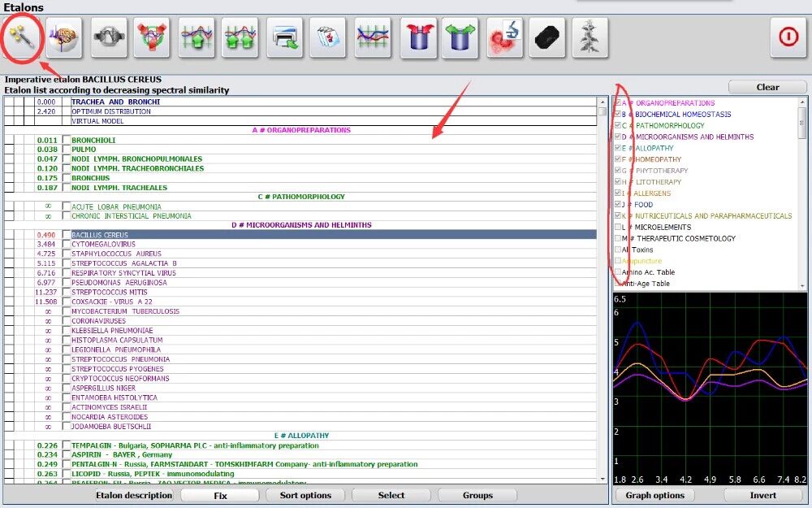The height and width of the screenshot is (508, 812).
Task: Enable the MICROELEMENTS group checkbox
Action: pyautogui.click(x=619, y=228)
